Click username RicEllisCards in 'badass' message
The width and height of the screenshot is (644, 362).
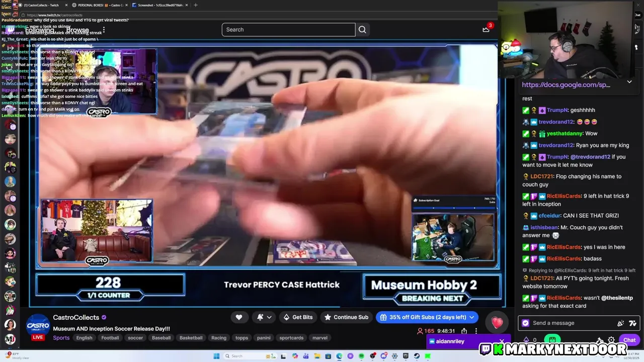(564, 258)
